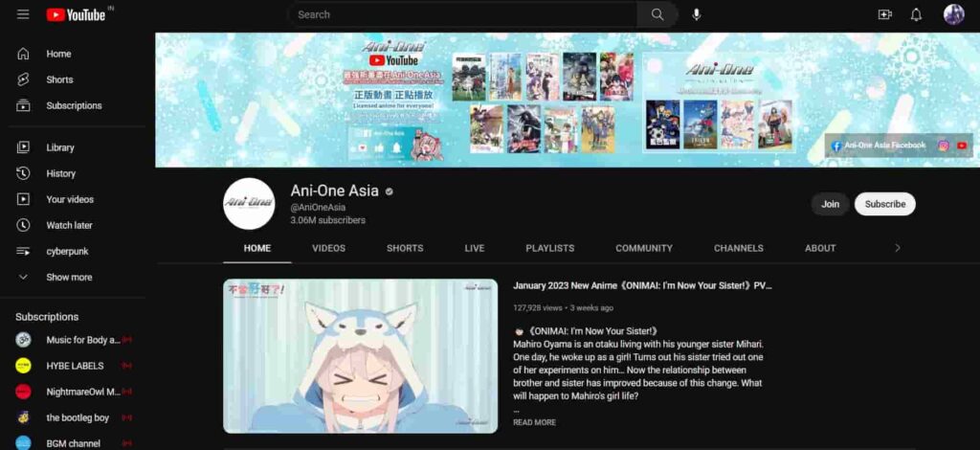
Task: Click the Library sidebar icon
Action: click(x=23, y=147)
